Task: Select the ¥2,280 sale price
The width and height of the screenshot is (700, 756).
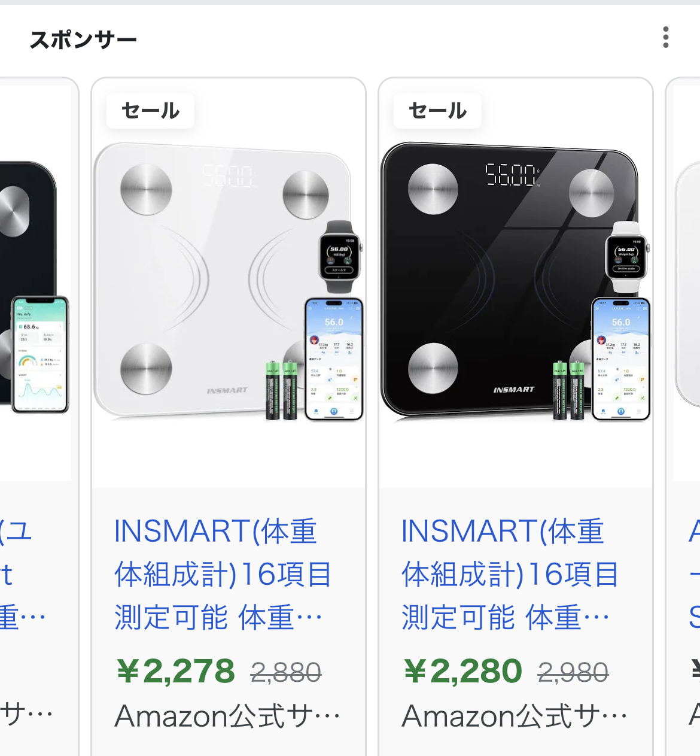Action: [x=462, y=671]
